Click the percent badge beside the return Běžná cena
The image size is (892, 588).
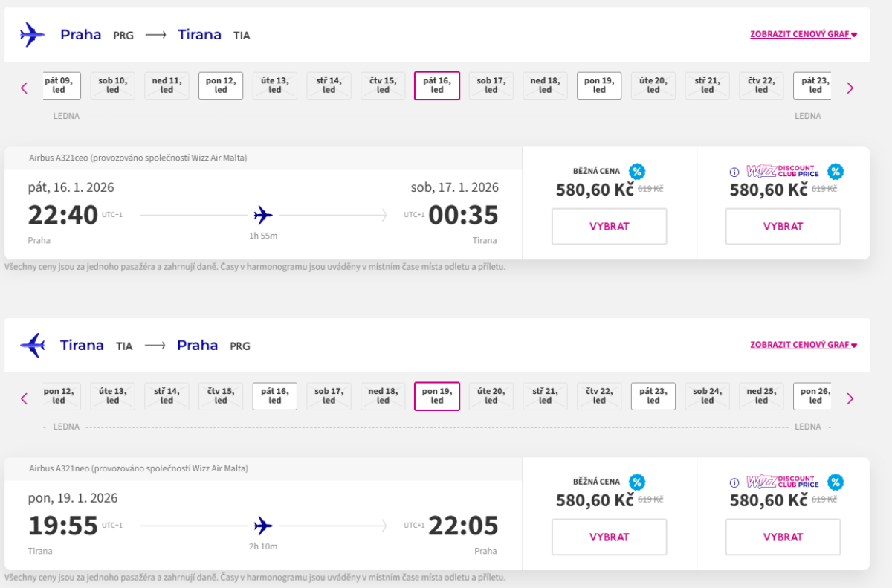click(637, 482)
